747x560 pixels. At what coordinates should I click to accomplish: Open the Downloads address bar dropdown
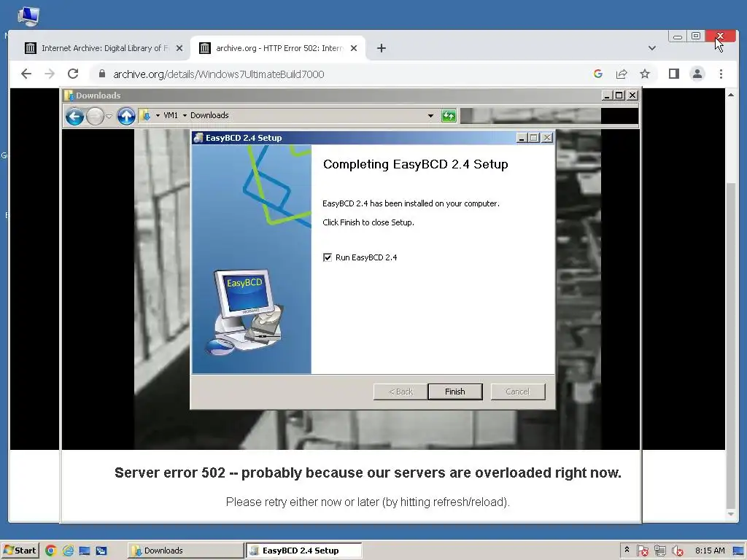click(x=430, y=116)
